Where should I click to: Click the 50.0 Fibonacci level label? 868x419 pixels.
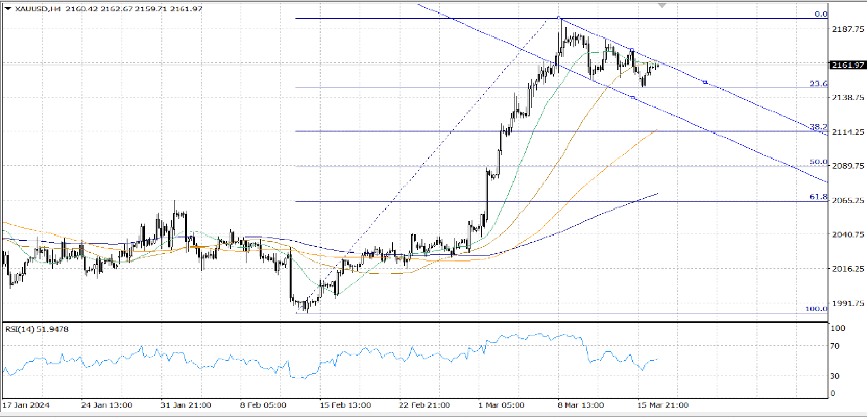818,162
